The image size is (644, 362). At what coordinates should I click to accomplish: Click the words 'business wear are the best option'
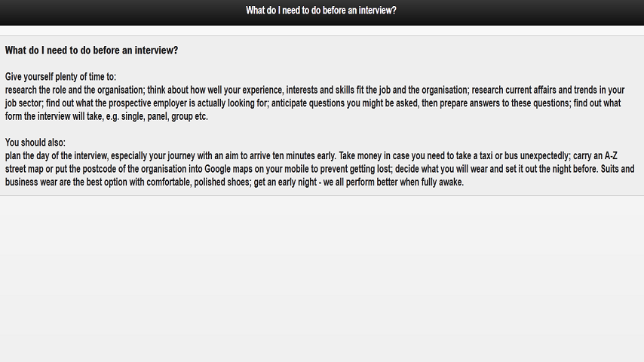(66, 182)
